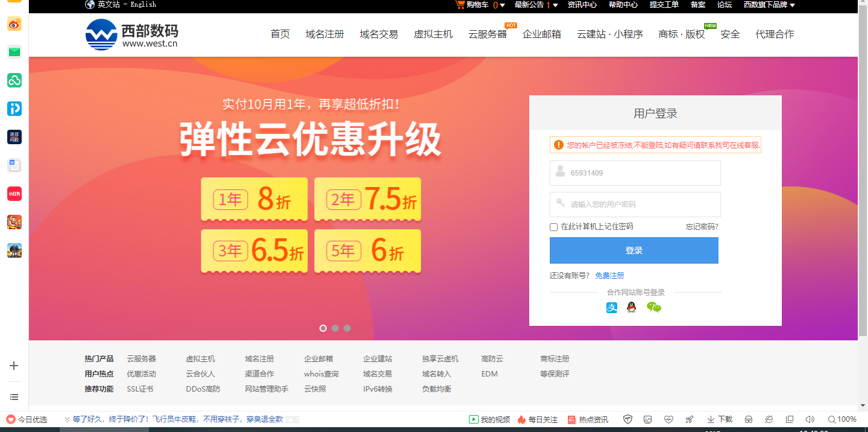Open the 云服务器 navigation item
The image size is (868, 432).
click(x=487, y=34)
